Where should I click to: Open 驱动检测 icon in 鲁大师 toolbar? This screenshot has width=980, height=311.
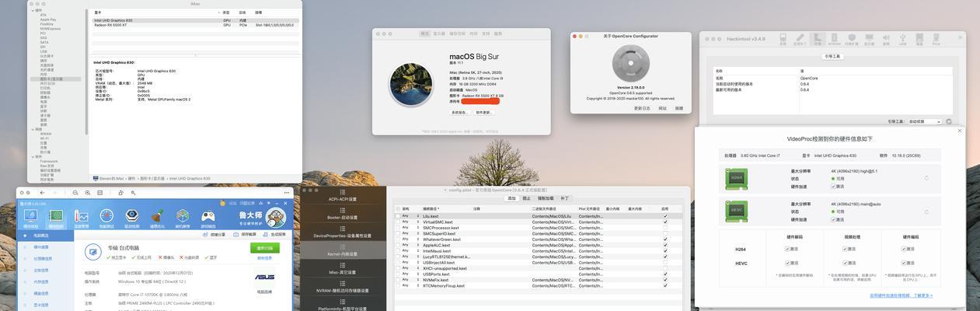pos(131,217)
